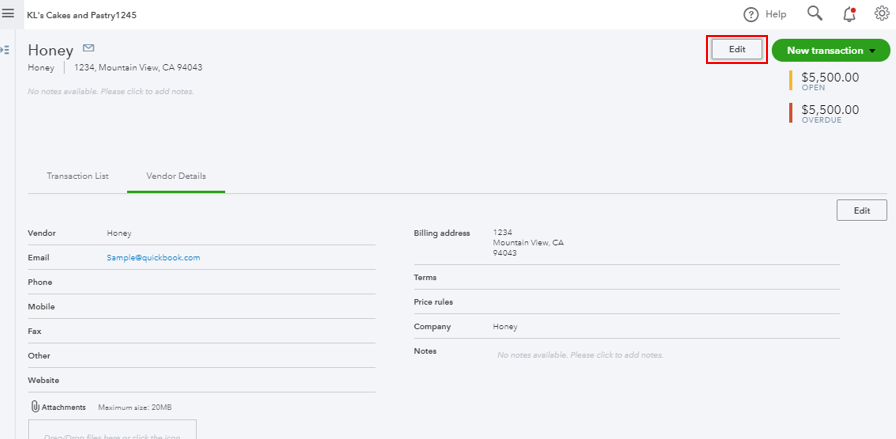
Task: Open the settings gear menu
Action: tap(881, 14)
